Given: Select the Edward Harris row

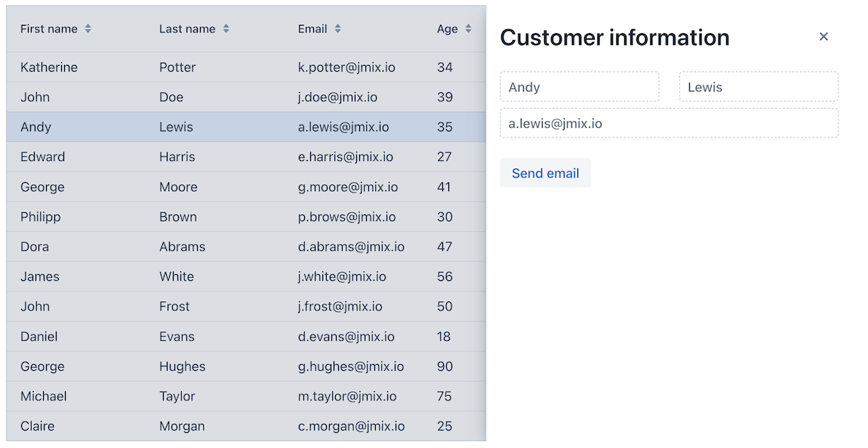Looking at the screenshot, I should tap(226, 157).
